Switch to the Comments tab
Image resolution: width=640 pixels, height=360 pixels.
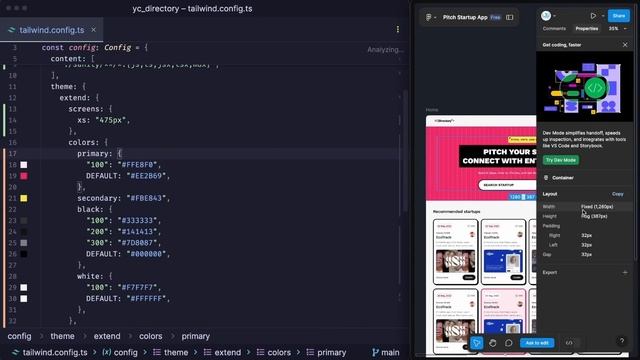(x=554, y=29)
